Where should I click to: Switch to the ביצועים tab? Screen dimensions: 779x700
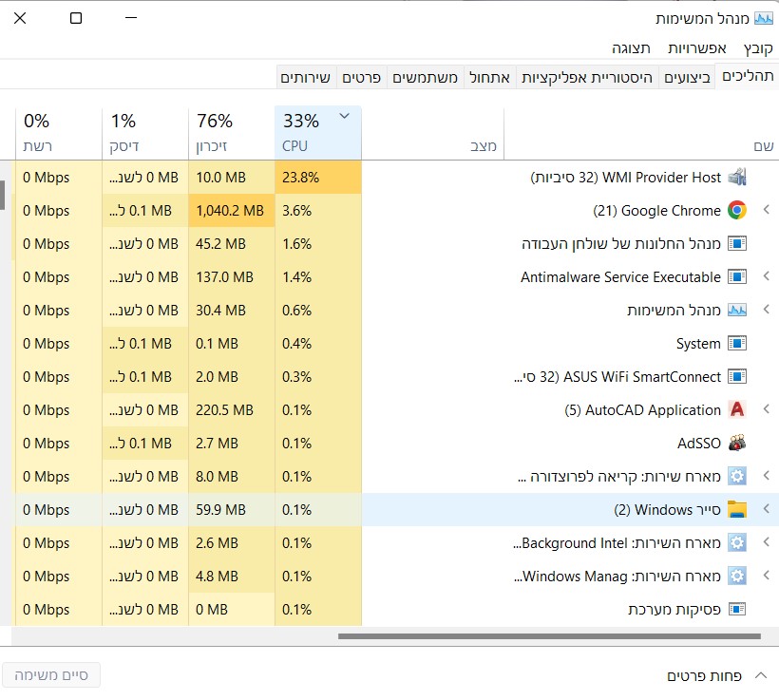pyautogui.click(x=687, y=78)
